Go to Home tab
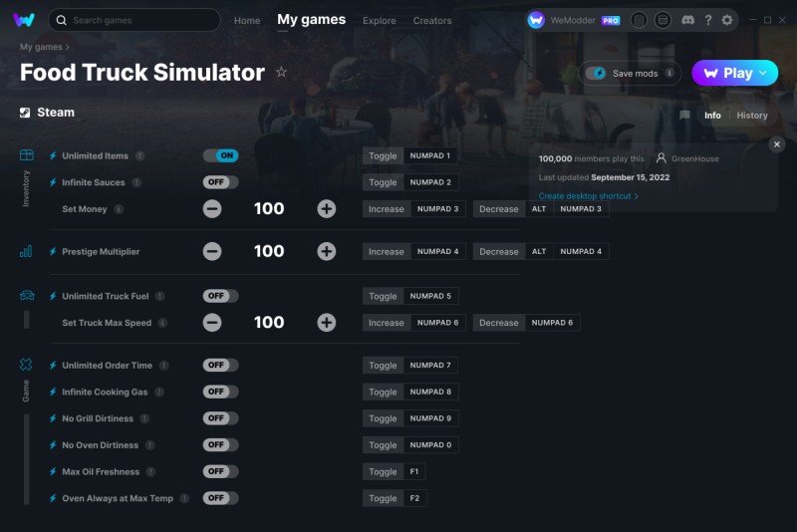The width and height of the screenshot is (797, 532). tap(247, 21)
